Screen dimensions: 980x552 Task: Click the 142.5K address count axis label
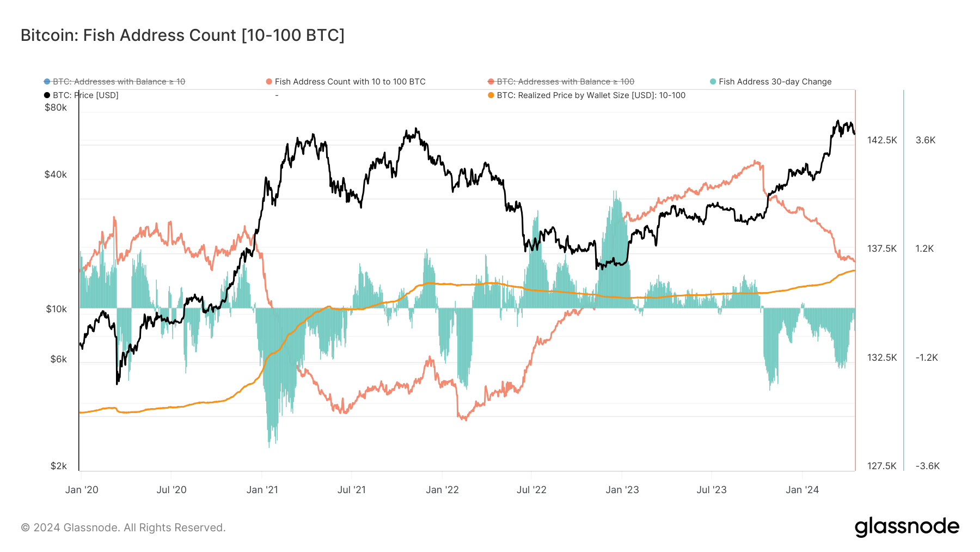coord(881,140)
